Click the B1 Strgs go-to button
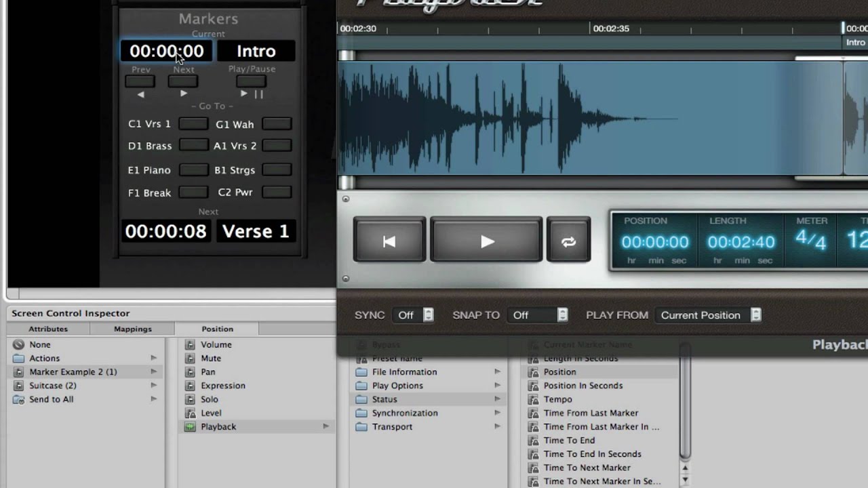 click(x=277, y=170)
